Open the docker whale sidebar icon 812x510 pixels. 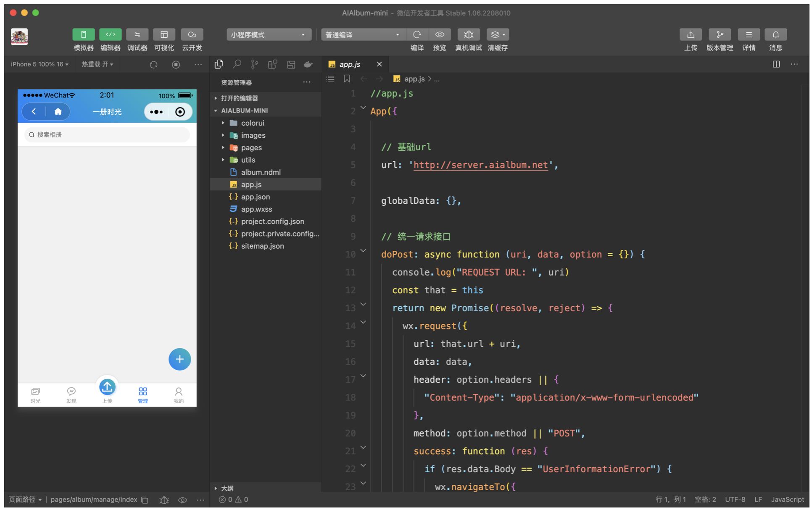(308, 64)
